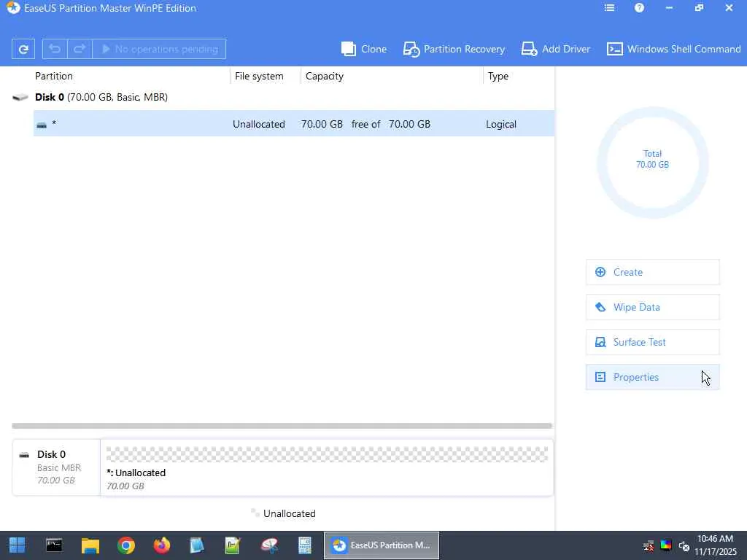The image size is (747, 560).
Task: Click the Capacity column header
Action: click(325, 76)
